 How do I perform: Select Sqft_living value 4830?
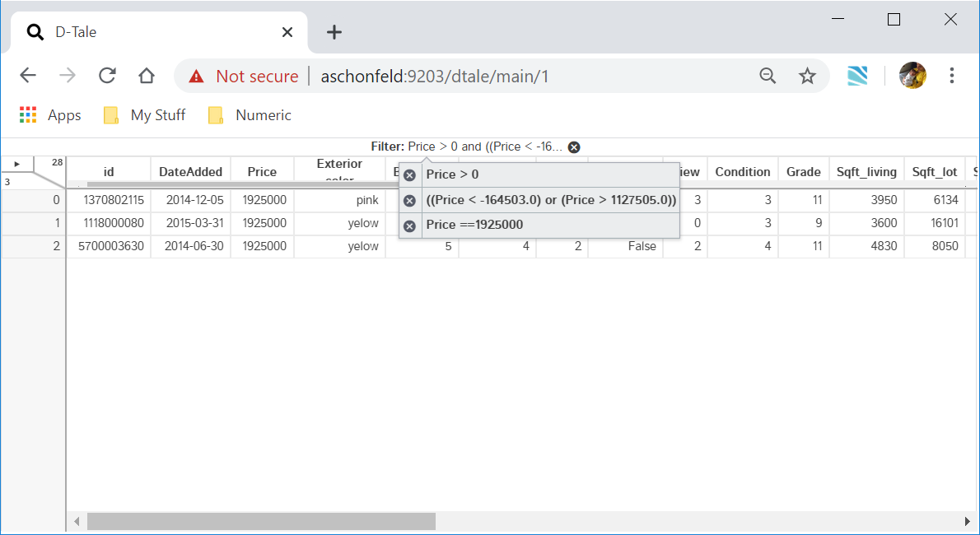point(866,246)
